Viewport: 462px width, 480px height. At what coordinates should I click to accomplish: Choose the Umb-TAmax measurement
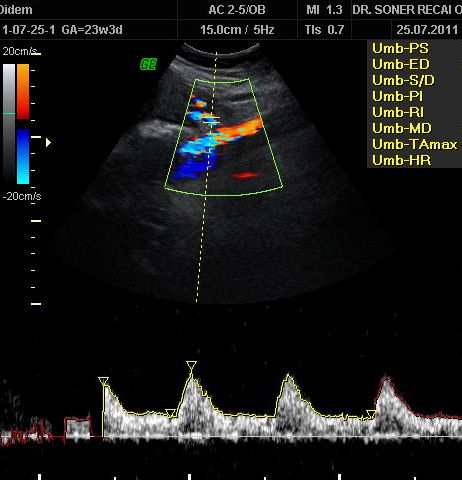[x=415, y=144]
